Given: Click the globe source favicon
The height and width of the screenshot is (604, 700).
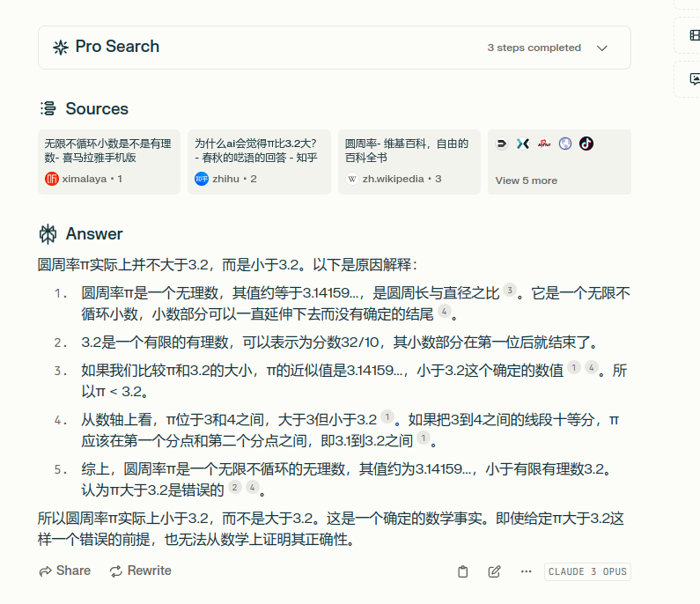Looking at the screenshot, I should tap(565, 144).
